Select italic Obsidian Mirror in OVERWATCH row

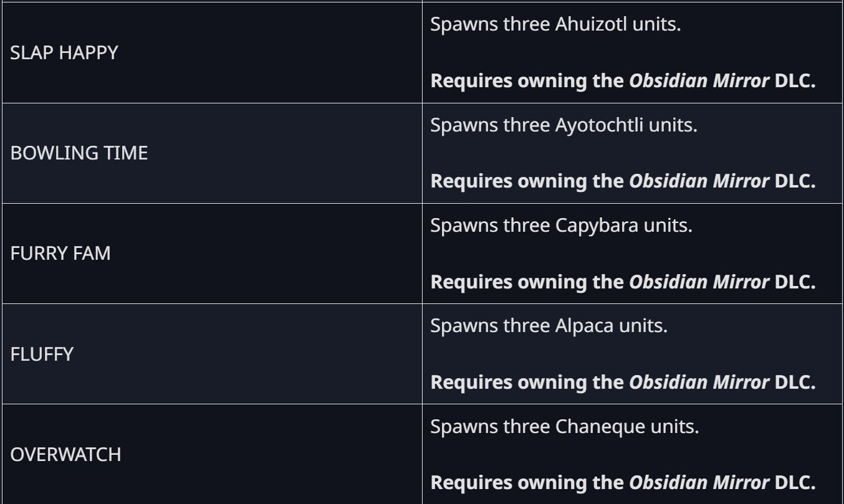tap(699, 483)
